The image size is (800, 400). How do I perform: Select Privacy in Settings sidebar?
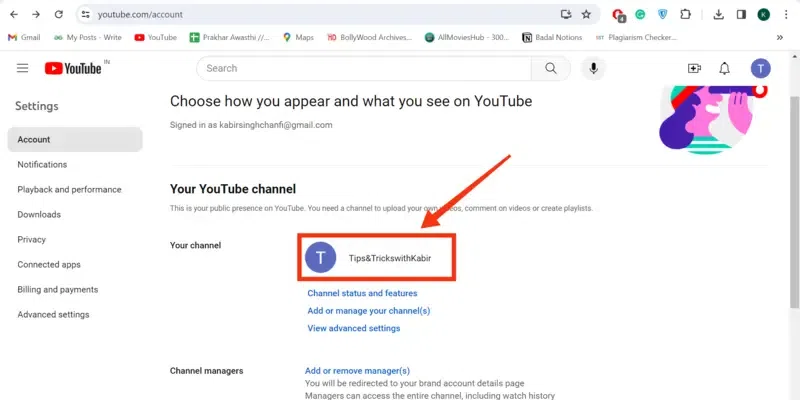(75, 239)
